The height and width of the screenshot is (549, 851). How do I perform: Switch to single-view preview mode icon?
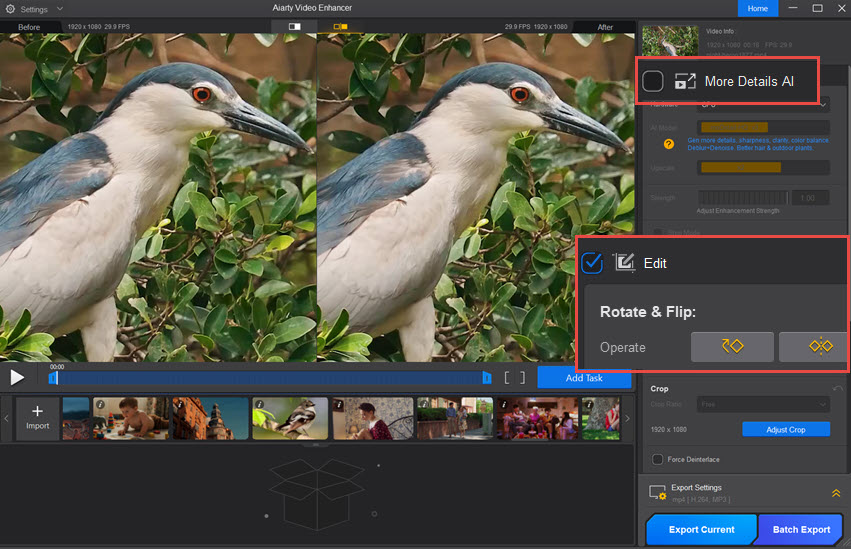[294, 26]
